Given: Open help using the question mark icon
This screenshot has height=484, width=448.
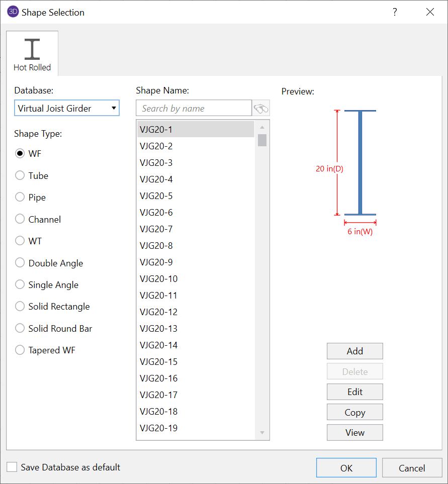Looking at the screenshot, I should (x=395, y=12).
